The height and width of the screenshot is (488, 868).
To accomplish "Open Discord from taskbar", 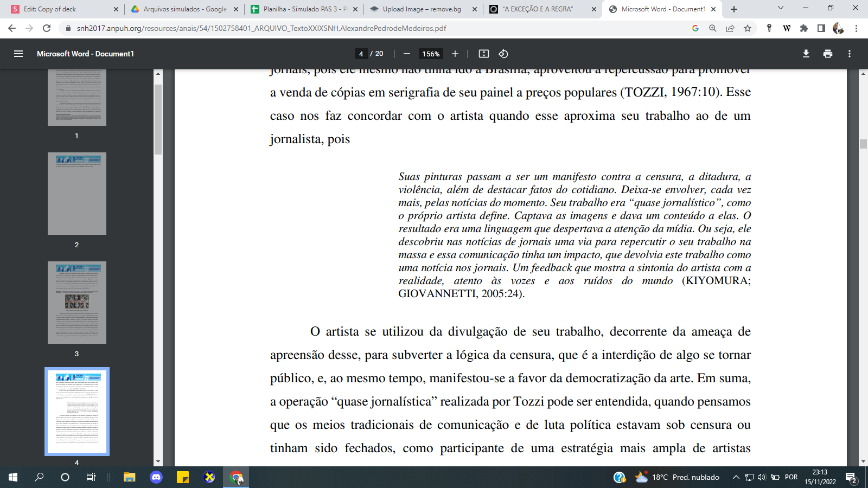I will (156, 477).
